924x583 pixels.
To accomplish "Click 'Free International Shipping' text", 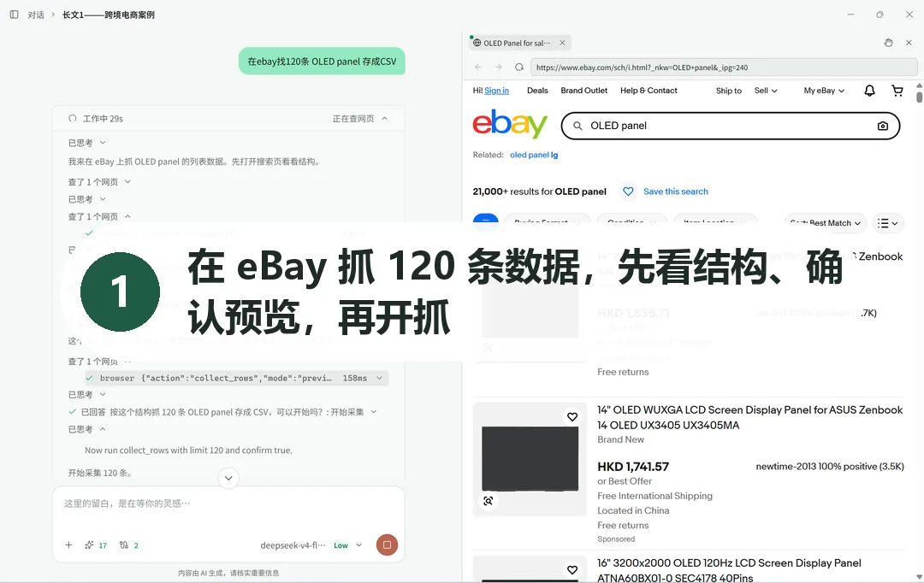I will (x=654, y=496).
